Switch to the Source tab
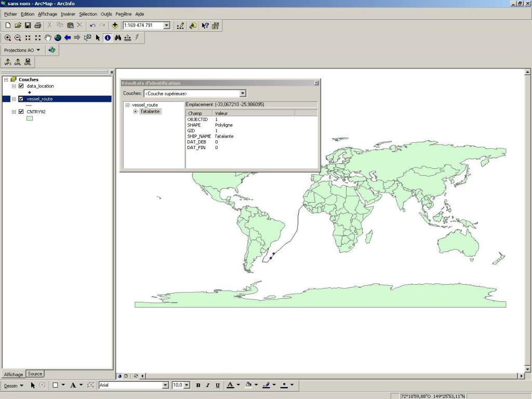This screenshot has height=399, width=532. (x=35, y=374)
